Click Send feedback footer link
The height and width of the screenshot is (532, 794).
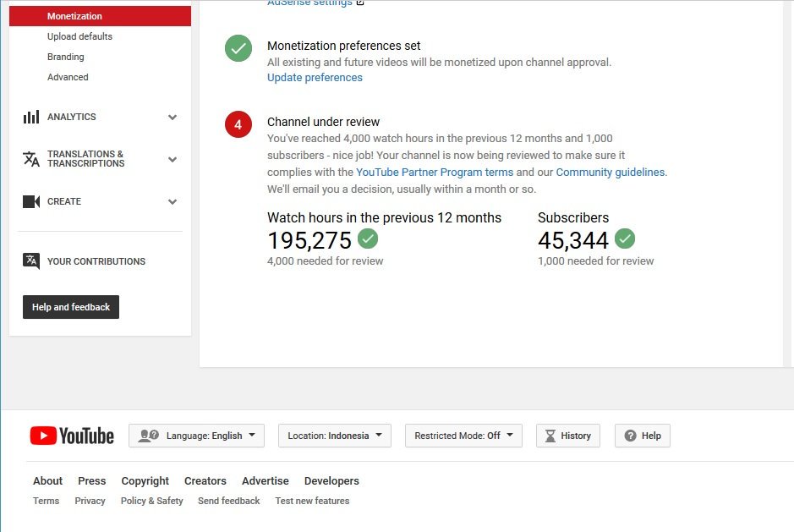229,501
